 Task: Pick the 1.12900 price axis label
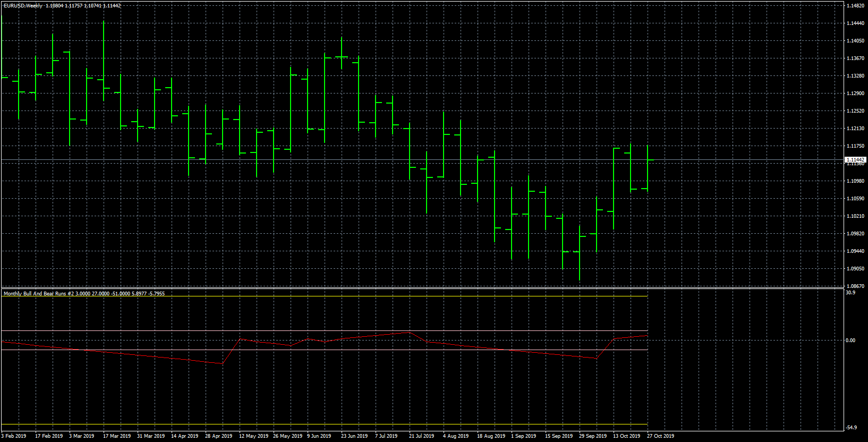855,93
